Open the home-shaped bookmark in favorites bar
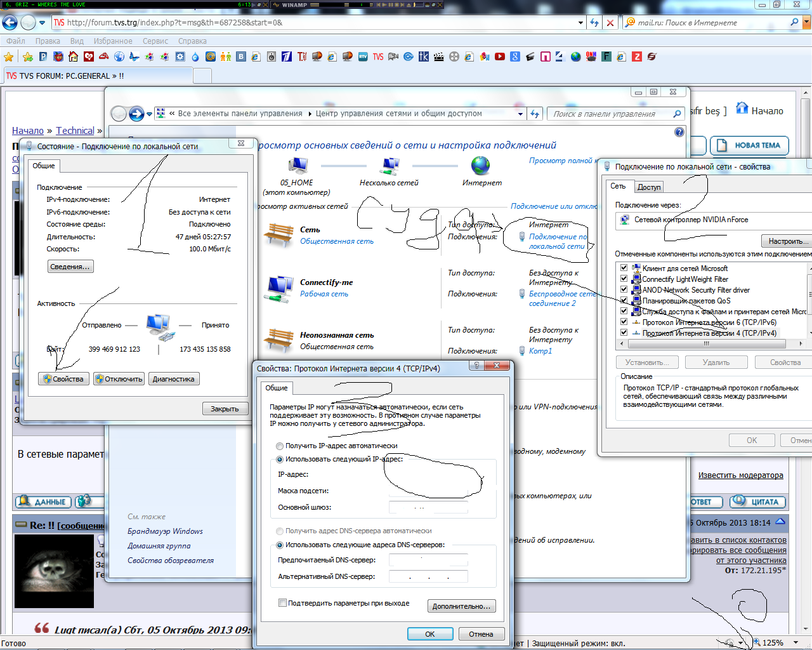 tap(74, 56)
